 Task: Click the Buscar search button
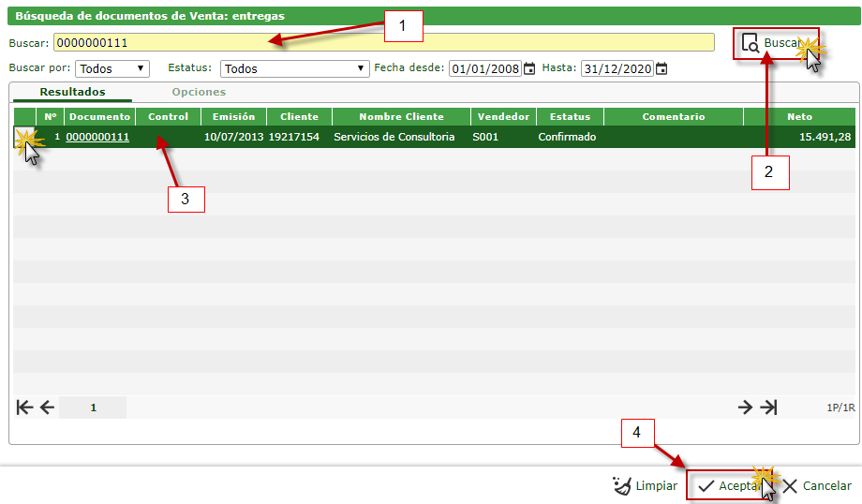click(x=776, y=43)
